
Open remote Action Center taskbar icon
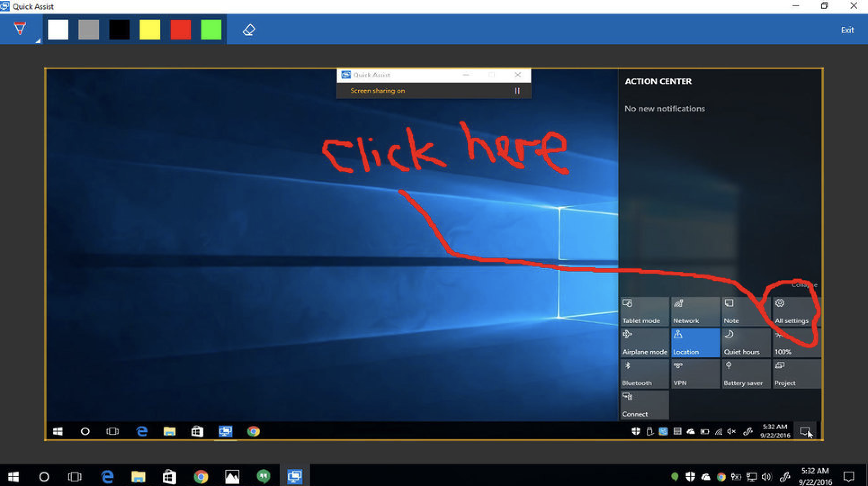click(805, 432)
